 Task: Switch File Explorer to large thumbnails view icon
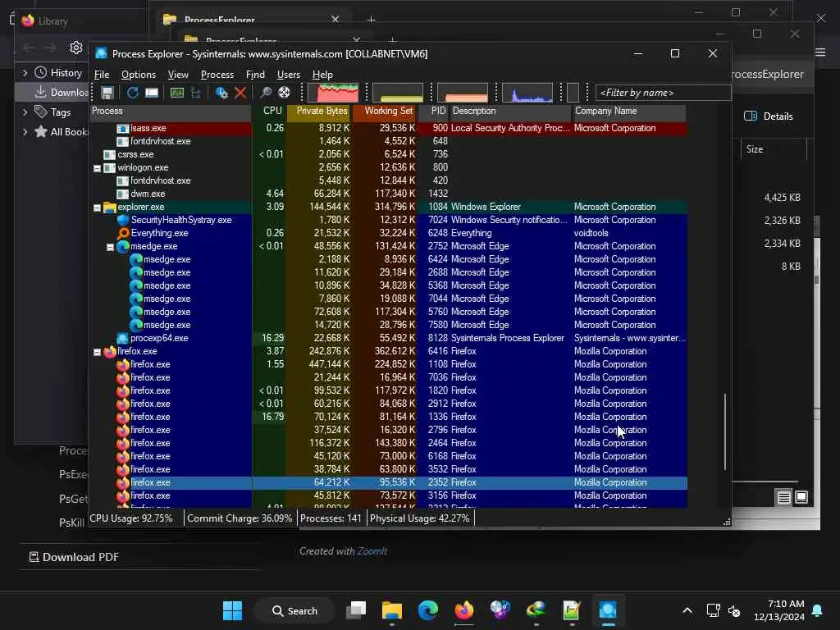click(801, 498)
